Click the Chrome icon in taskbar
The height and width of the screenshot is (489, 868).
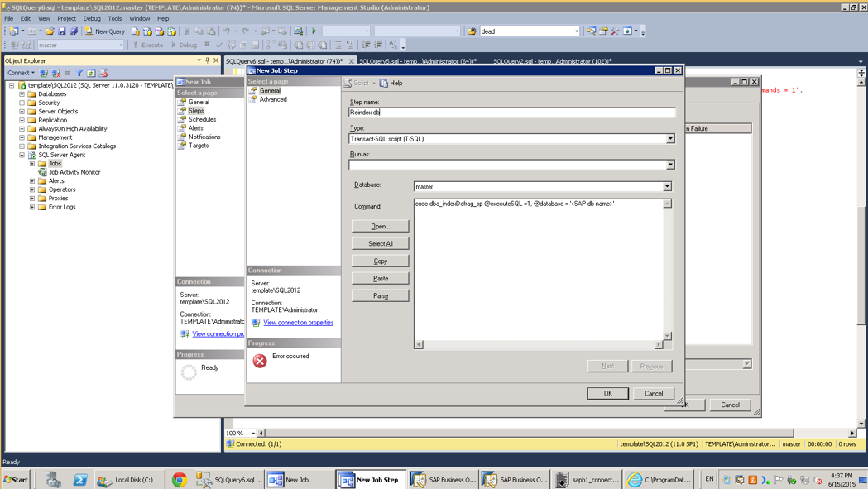(180, 480)
